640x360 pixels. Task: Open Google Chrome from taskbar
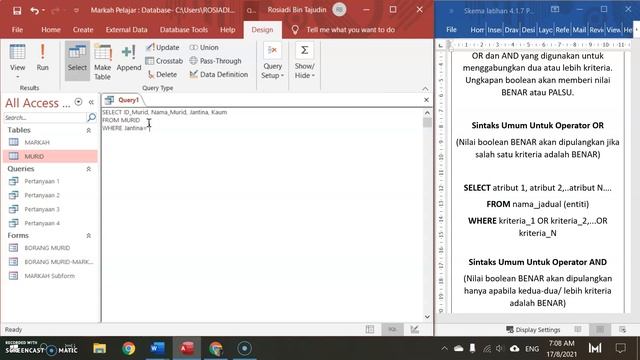click(129, 349)
